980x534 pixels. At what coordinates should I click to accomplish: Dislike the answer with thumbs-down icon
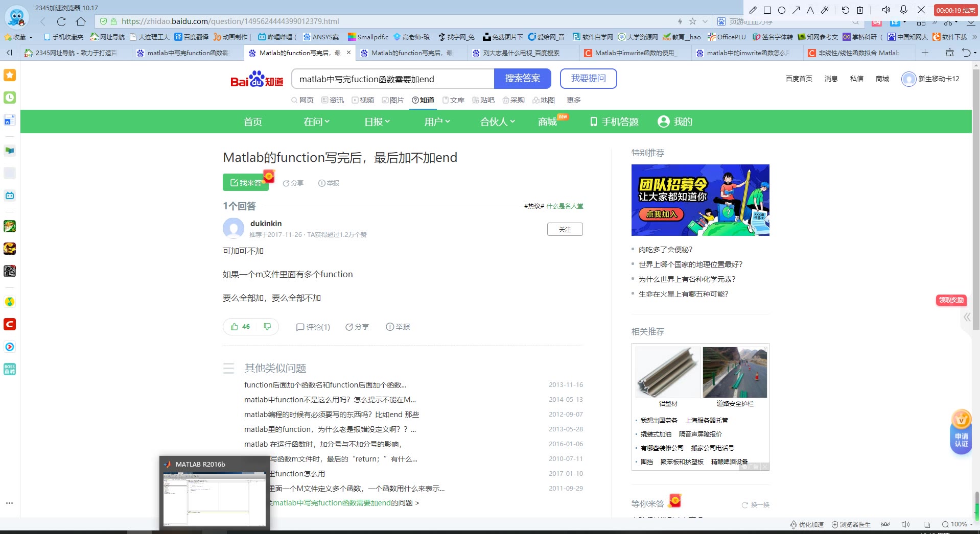tap(267, 326)
